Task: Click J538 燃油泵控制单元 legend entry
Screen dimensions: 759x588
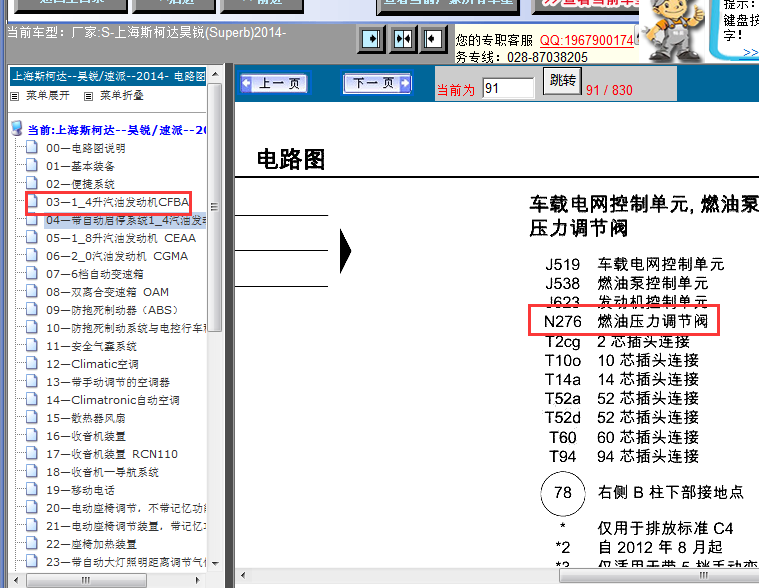Action: coord(626,283)
